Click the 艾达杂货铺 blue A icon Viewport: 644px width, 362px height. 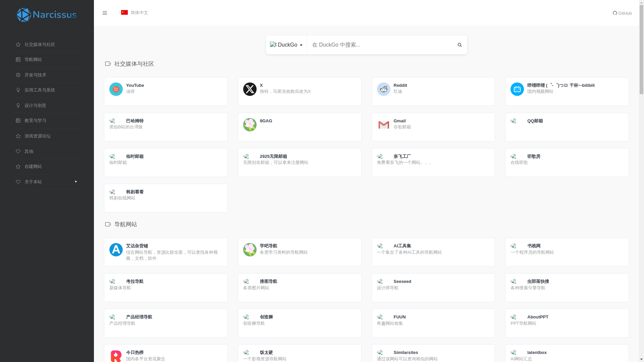116,250
